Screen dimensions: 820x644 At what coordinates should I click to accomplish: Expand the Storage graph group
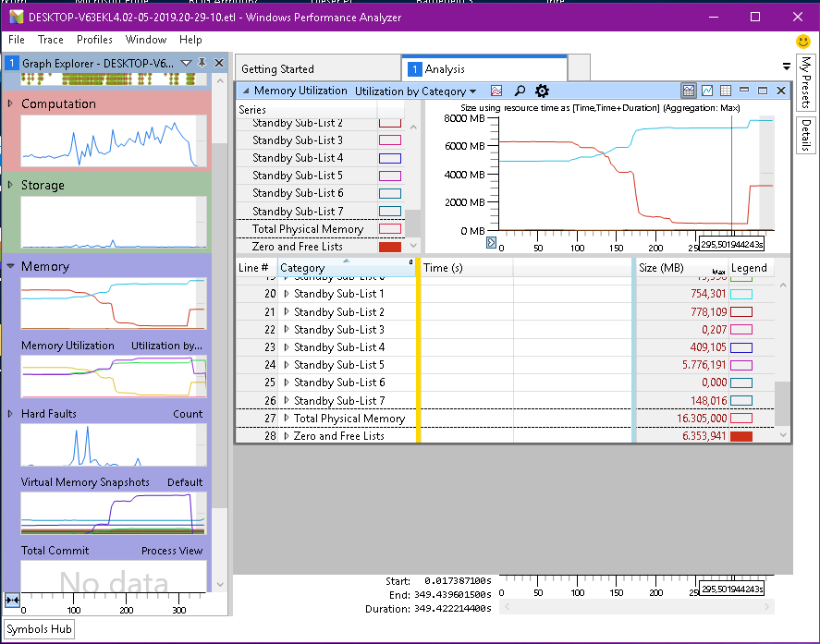tap(10, 185)
